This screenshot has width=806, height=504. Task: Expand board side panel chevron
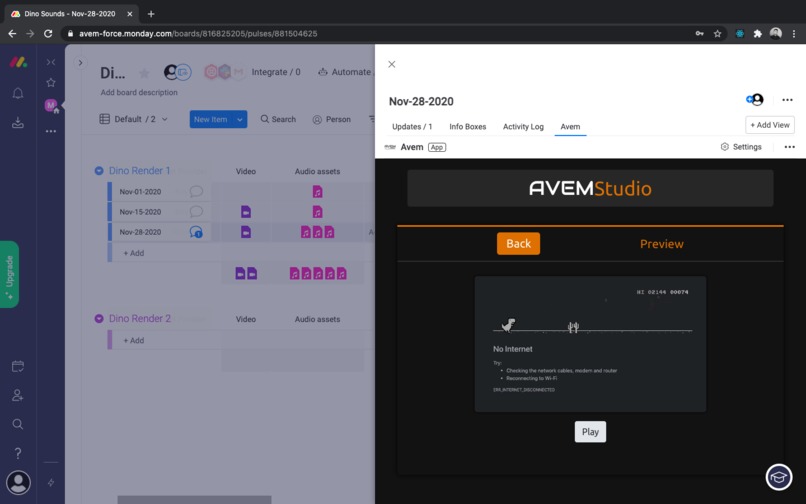pyautogui.click(x=80, y=63)
